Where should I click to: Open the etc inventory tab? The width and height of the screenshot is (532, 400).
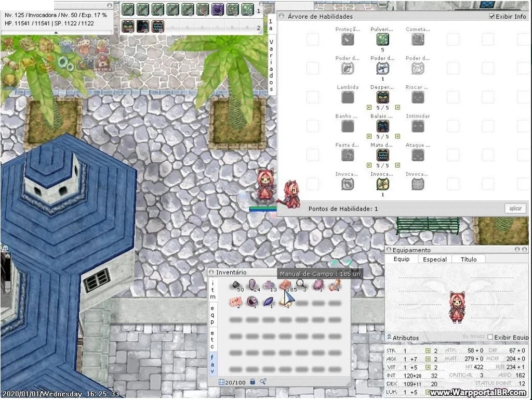tap(212, 340)
